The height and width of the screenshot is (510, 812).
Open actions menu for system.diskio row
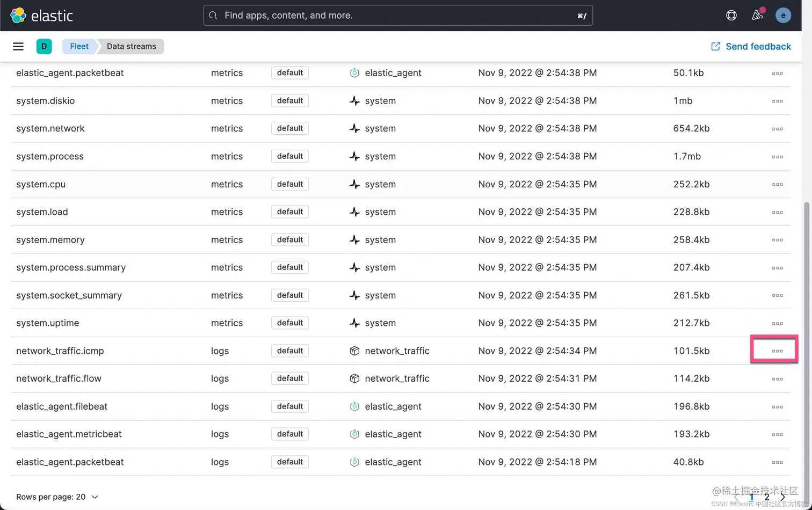pyautogui.click(x=777, y=101)
